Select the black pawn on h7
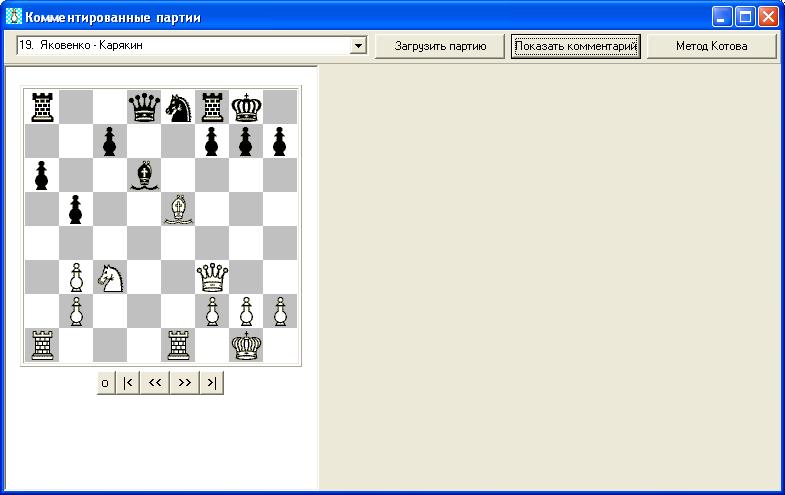Viewport: 785px width, 495px height. pos(280,141)
